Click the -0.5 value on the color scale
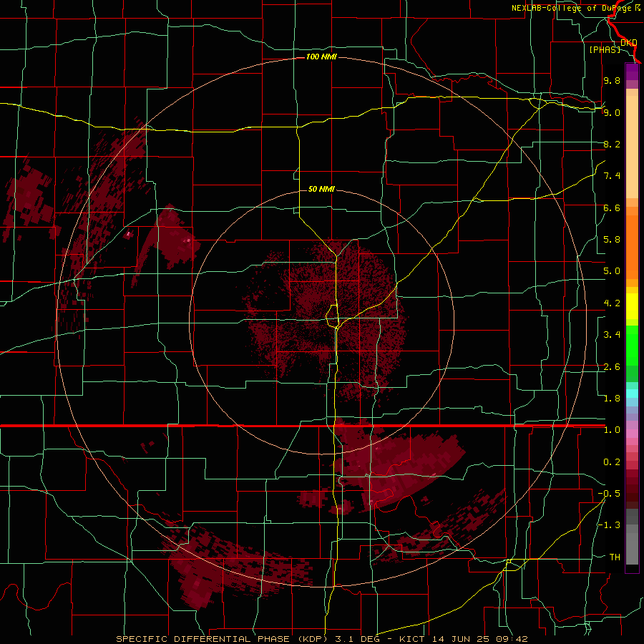 [x=609, y=494]
